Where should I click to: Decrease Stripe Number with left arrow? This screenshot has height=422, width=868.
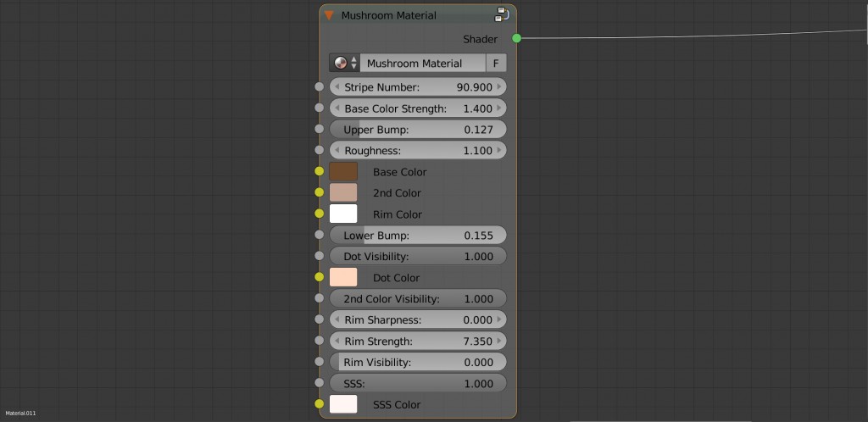[x=336, y=87]
